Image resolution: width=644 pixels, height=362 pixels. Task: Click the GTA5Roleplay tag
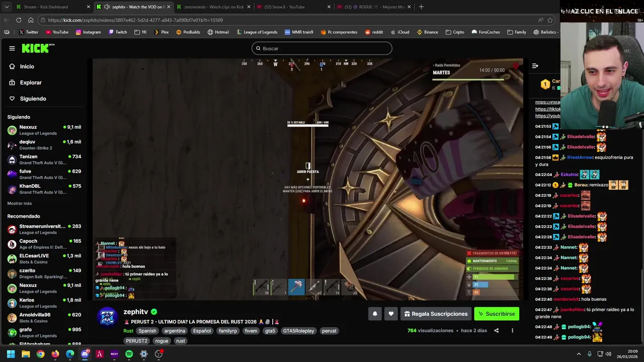[298, 331]
